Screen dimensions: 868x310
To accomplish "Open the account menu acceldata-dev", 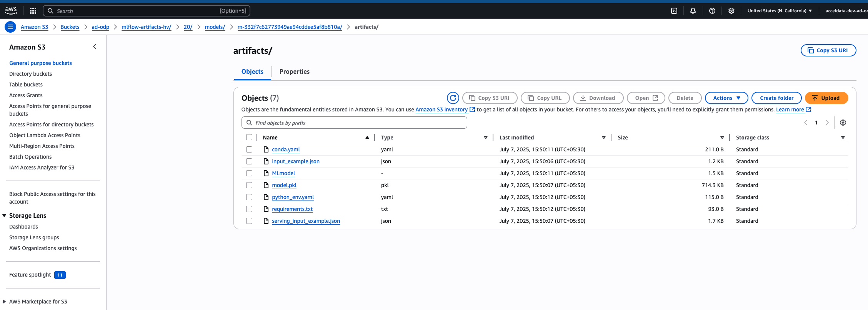I will [846, 11].
